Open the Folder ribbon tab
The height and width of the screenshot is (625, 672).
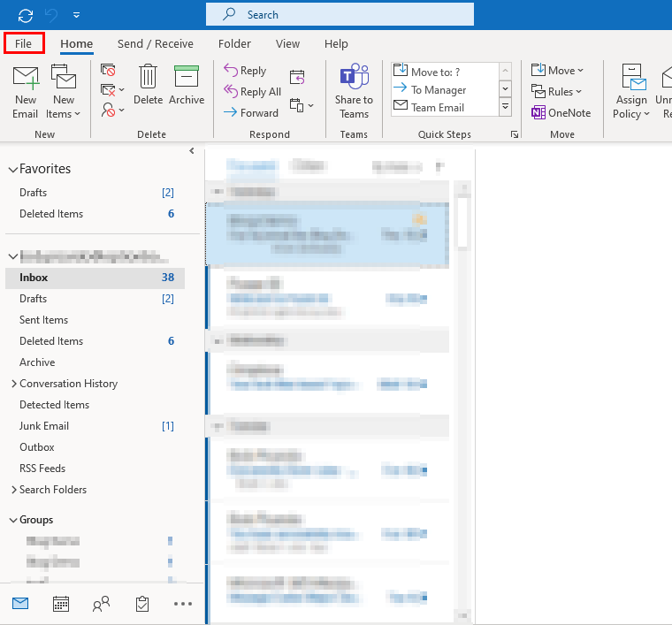pyautogui.click(x=234, y=43)
